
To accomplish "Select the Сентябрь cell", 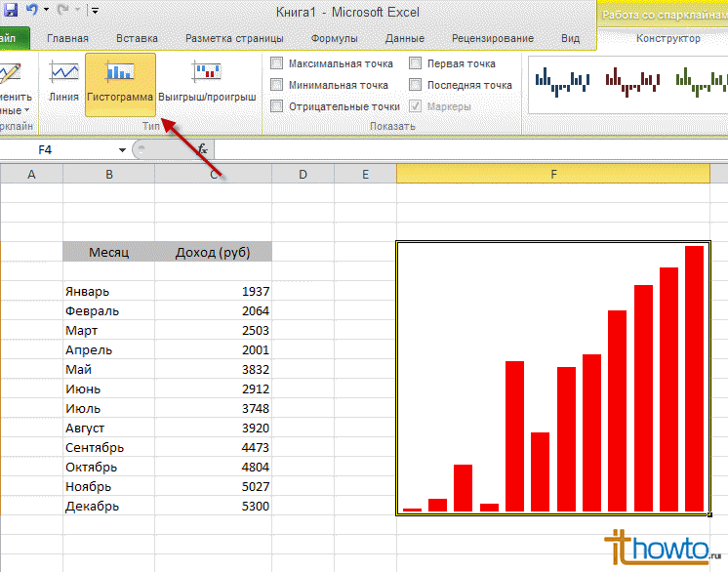I will pyautogui.click(x=109, y=447).
